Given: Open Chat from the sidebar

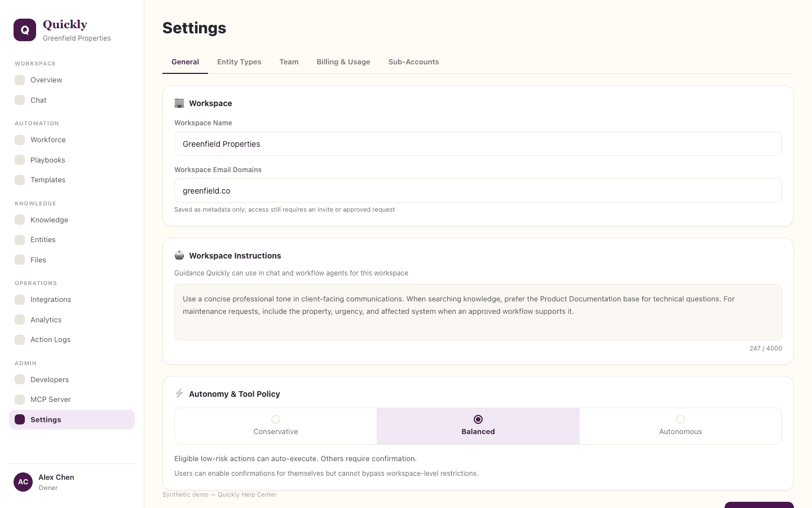Looking at the screenshot, I should point(72,100).
